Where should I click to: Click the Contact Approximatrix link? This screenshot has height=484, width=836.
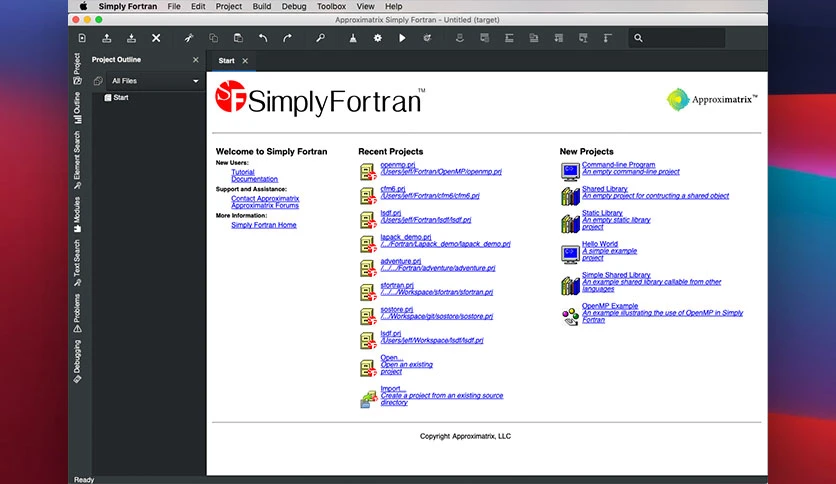pos(265,198)
